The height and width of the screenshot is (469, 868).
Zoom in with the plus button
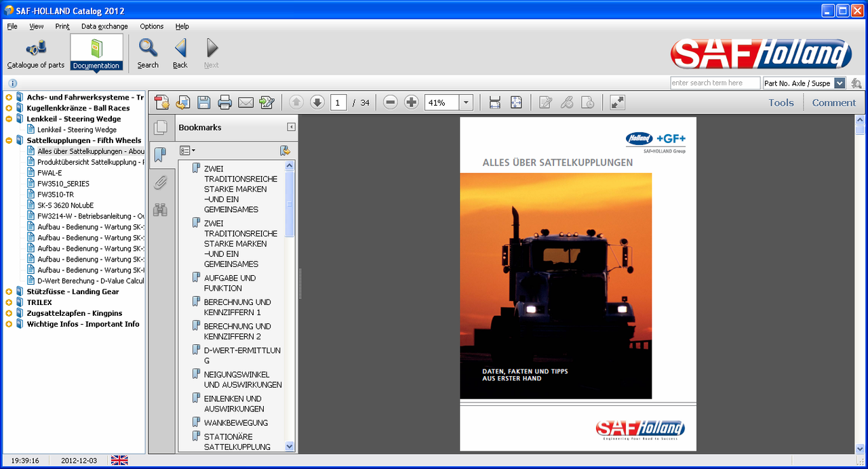[x=411, y=102]
